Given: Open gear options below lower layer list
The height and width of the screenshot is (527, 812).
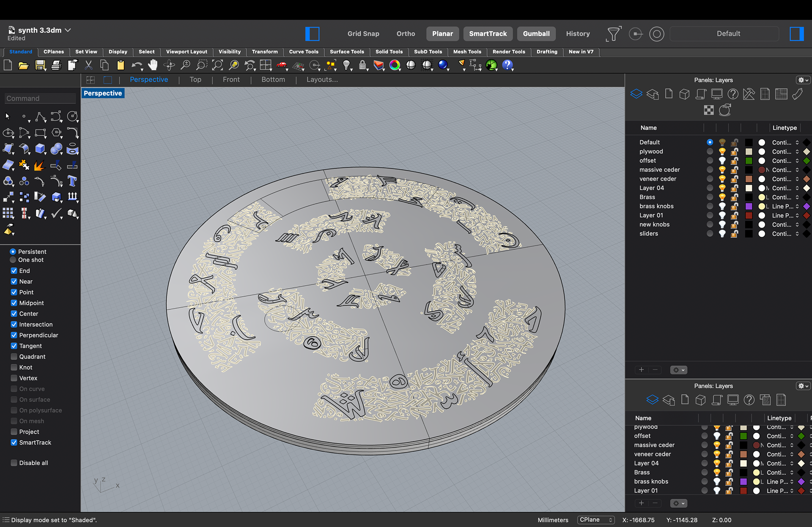Looking at the screenshot, I should tap(678, 503).
